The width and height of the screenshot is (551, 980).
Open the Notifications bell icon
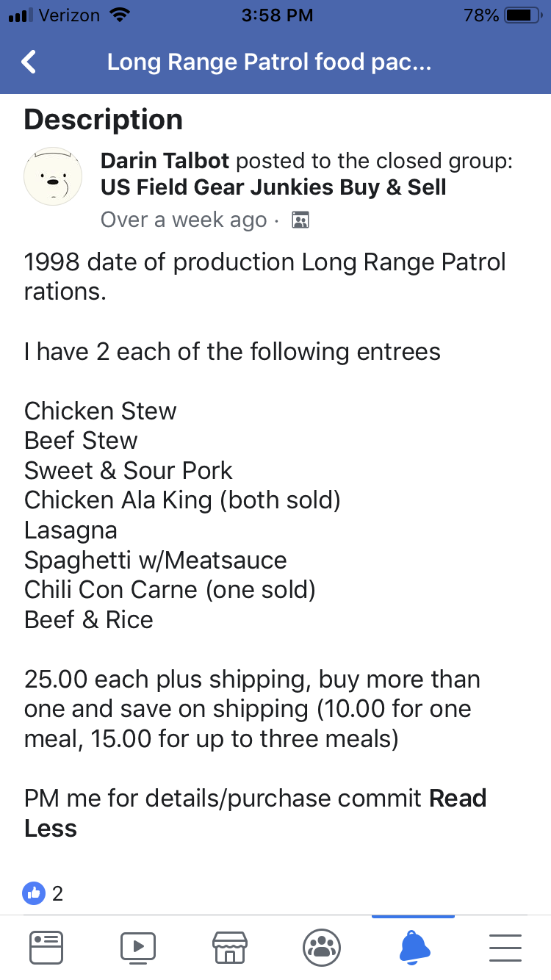pos(414,947)
